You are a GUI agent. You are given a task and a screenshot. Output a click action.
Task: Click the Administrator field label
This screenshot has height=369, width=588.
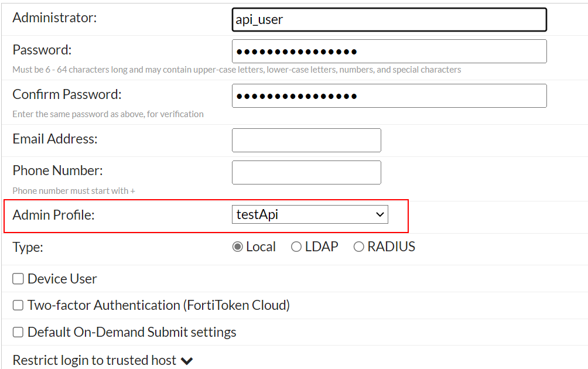tap(54, 18)
